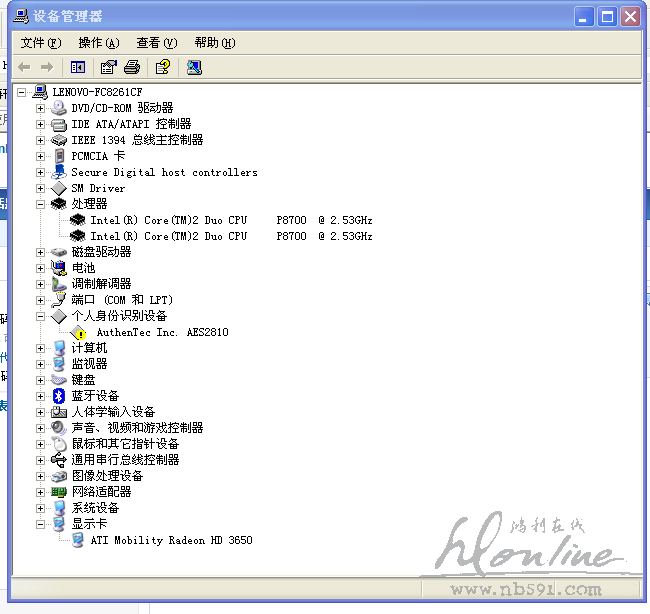Expand the 磁盘驱动器 disk drives node
The width and height of the screenshot is (650, 614).
40,252
